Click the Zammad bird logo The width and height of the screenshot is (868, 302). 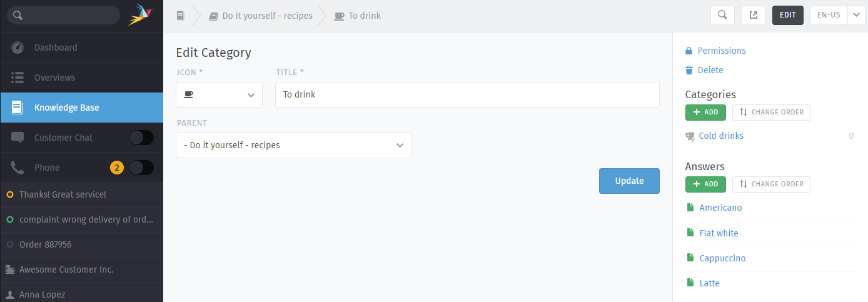click(141, 14)
